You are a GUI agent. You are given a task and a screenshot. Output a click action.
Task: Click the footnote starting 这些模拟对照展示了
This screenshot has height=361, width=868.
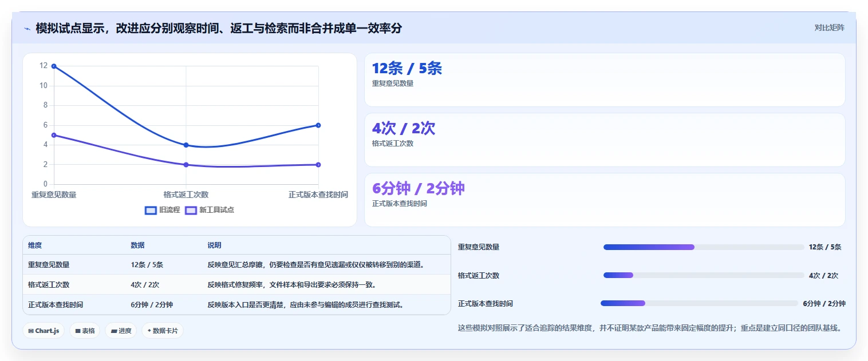pos(650,328)
